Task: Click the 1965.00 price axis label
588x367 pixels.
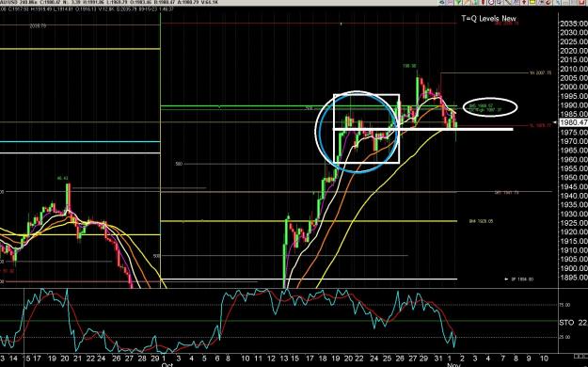Action: [574, 151]
